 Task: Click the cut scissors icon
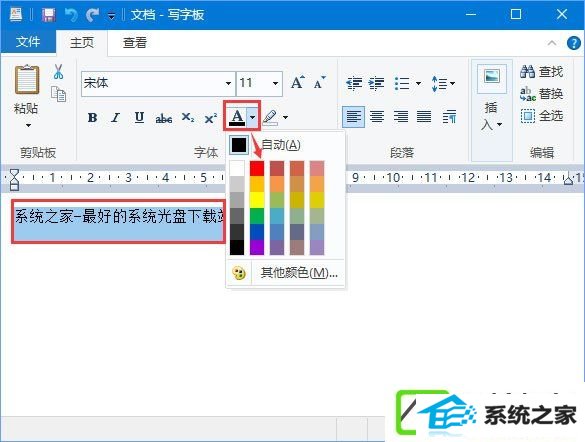(58, 72)
